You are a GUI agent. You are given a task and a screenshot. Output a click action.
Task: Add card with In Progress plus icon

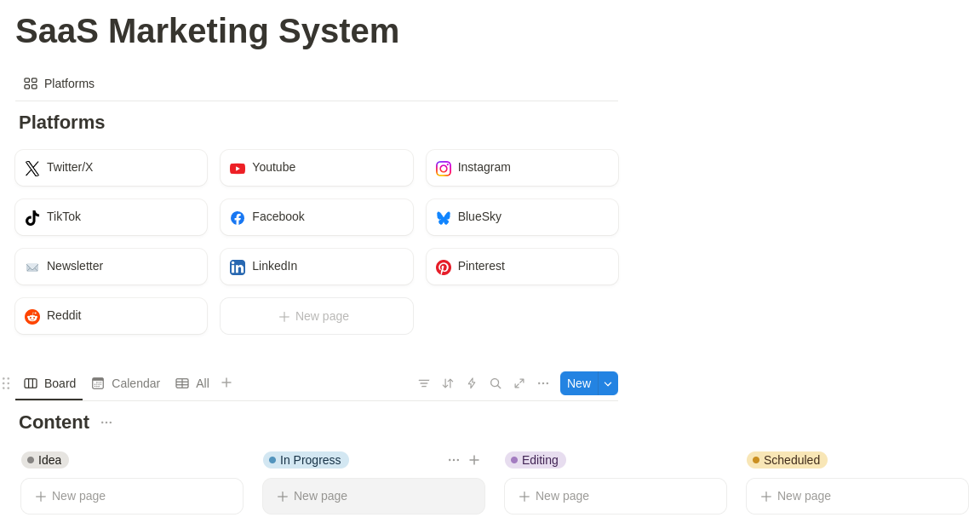(x=474, y=460)
